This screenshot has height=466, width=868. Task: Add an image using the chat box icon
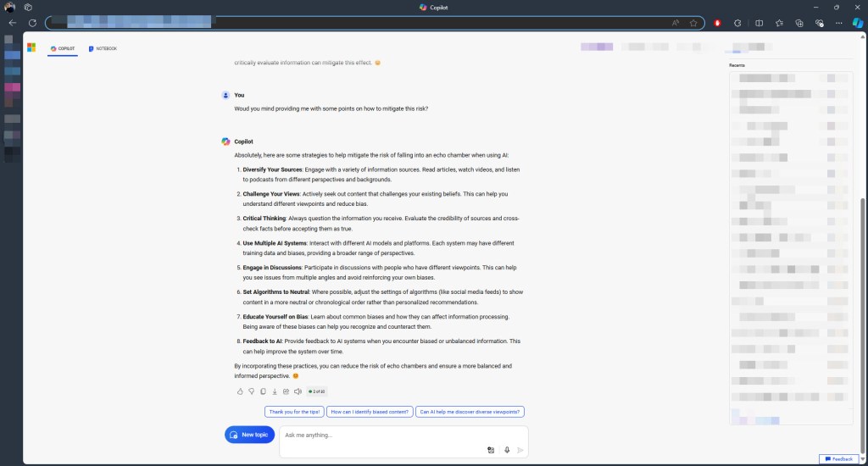pos(491,450)
